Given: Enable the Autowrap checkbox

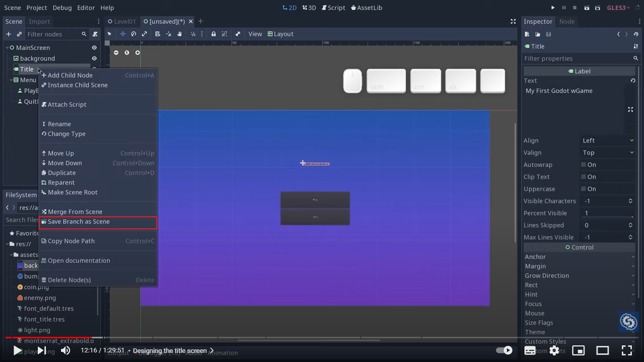Looking at the screenshot, I should [x=583, y=164].
